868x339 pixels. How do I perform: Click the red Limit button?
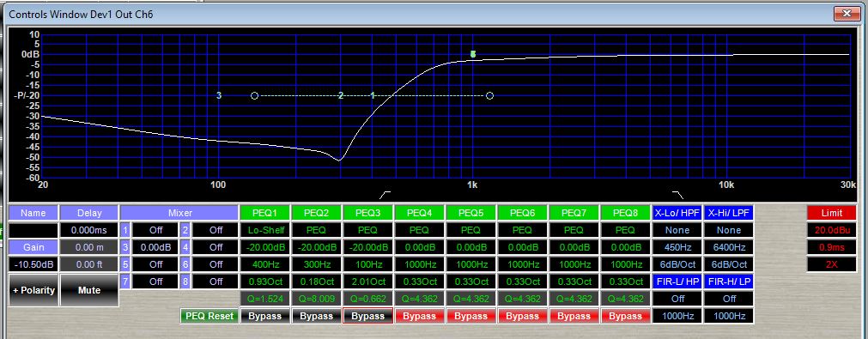[831, 213]
